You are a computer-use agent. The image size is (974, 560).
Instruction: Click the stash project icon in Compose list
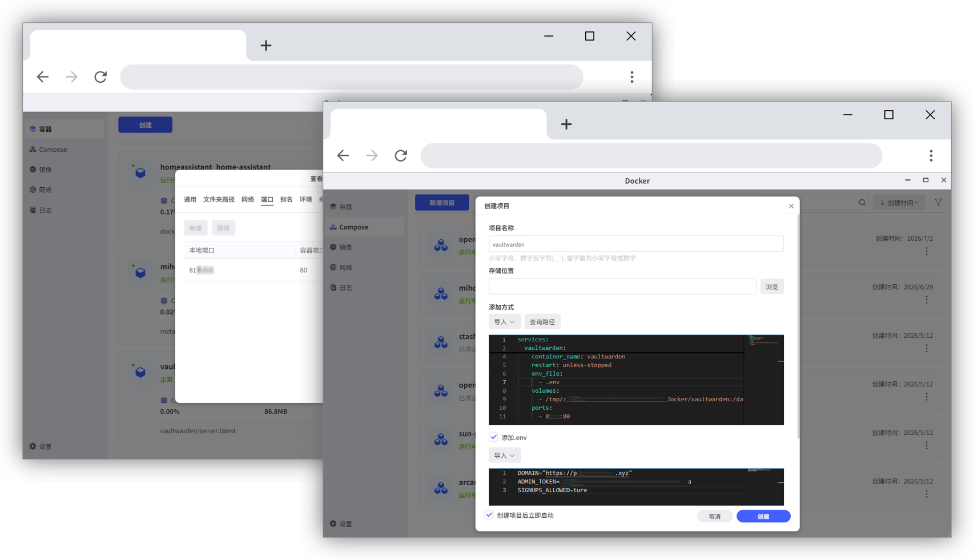coord(441,342)
